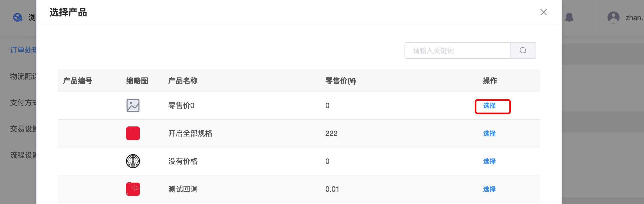Choose 选择 for 没有价格 product
This screenshot has height=204, width=644.
click(489, 161)
